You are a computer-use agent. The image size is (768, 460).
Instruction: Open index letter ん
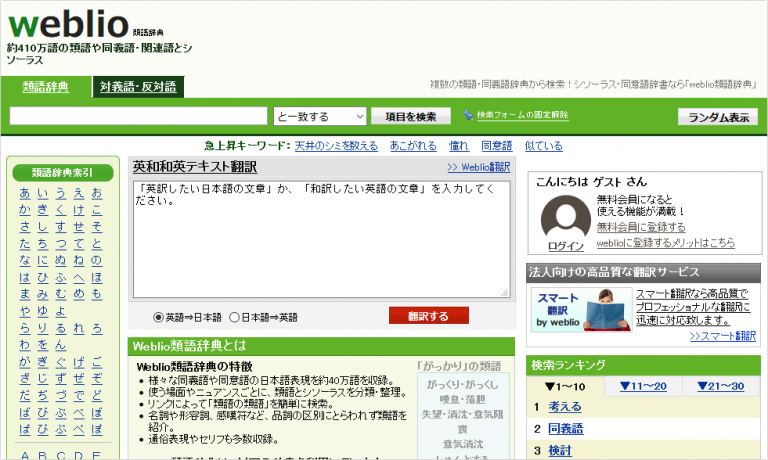(61, 345)
